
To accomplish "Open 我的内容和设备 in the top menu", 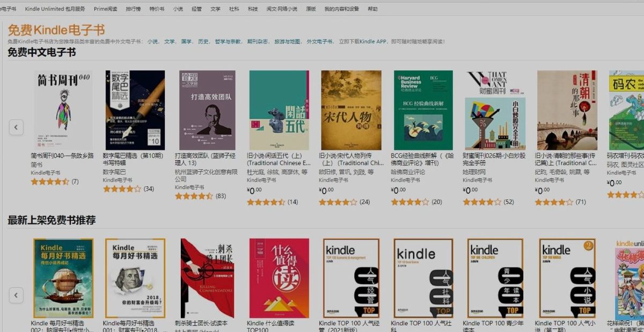I will click(x=341, y=9).
